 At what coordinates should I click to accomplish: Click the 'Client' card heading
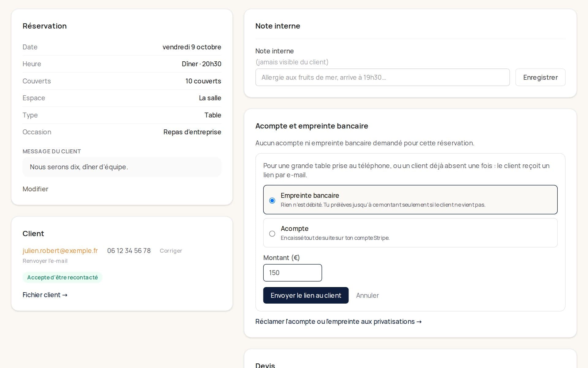33,233
